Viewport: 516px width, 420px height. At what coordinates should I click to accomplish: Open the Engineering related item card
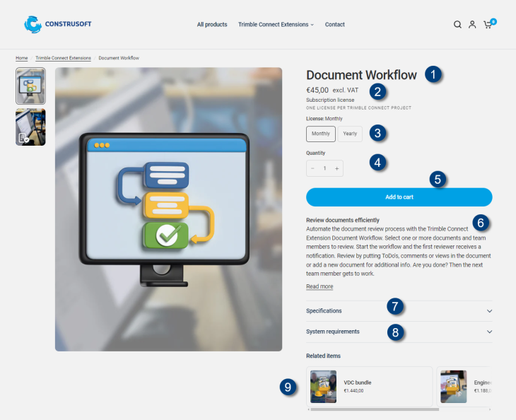click(464, 387)
